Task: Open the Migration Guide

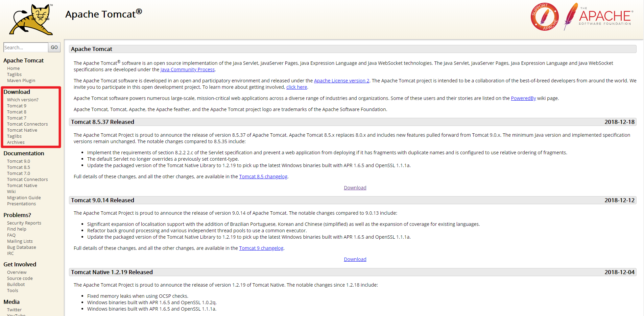Action: pyautogui.click(x=24, y=197)
